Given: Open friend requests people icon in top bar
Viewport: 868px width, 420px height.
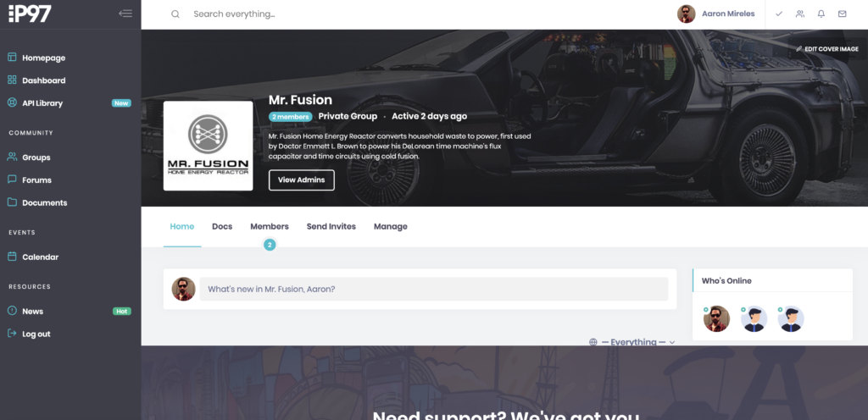Looking at the screenshot, I should [800, 14].
